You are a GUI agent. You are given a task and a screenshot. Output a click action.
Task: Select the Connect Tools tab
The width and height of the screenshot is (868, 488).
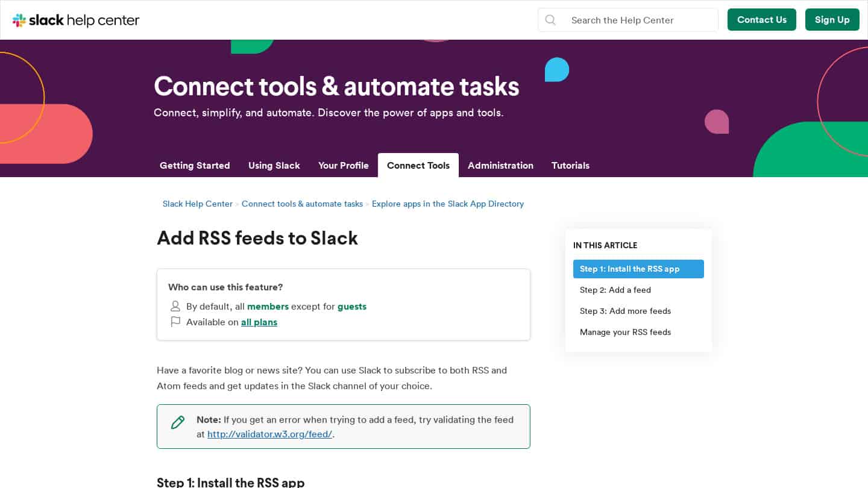pyautogui.click(x=418, y=165)
